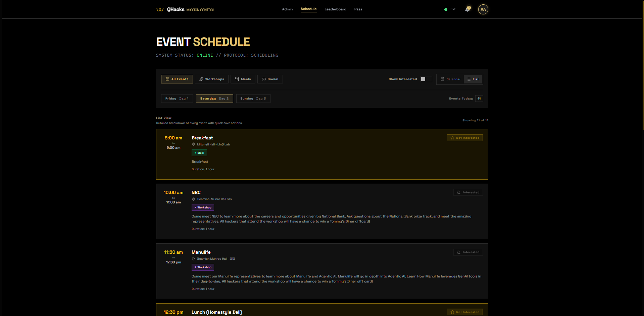Click the LIVE status indicator
Image resolution: width=644 pixels, height=316 pixels.
coord(450,9)
